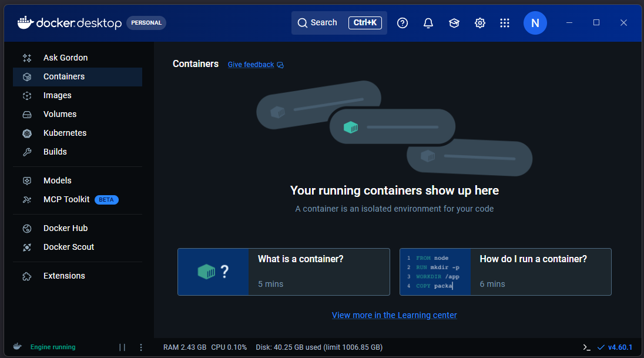The width and height of the screenshot is (644, 358).
Task: Click the help question mark icon
Action: pyautogui.click(x=402, y=23)
